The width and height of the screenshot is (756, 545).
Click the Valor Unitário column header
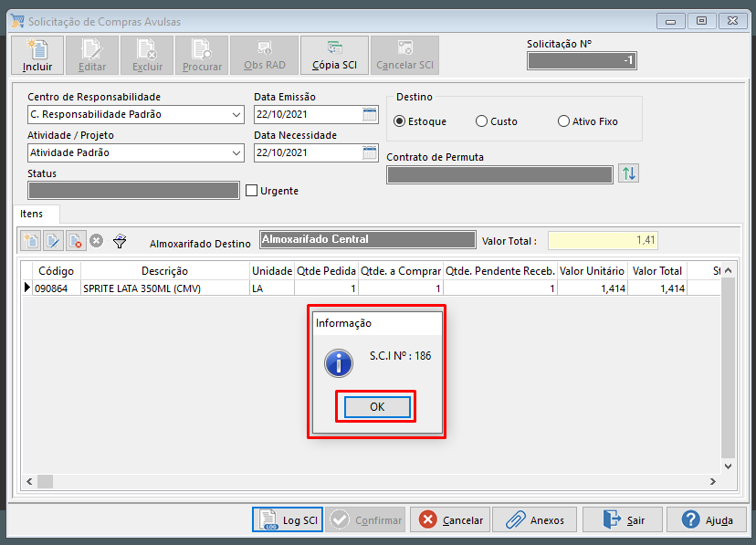click(592, 271)
